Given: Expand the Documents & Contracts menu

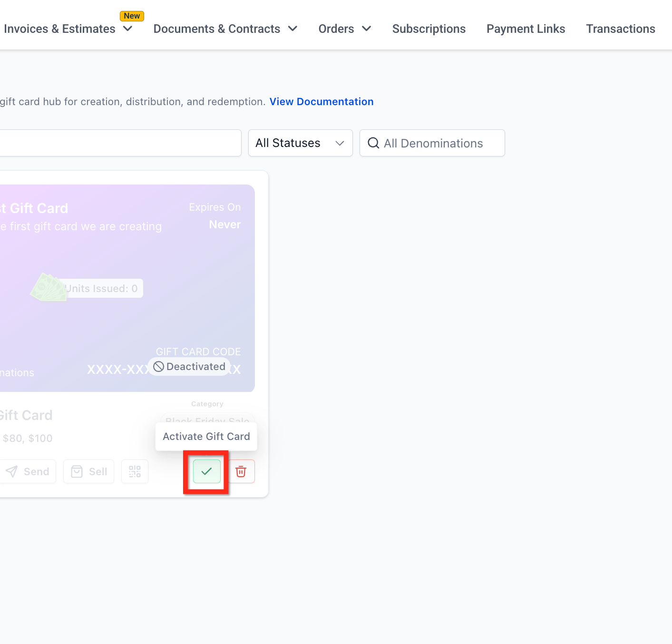Looking at the screenshot, I should (225, 29).
